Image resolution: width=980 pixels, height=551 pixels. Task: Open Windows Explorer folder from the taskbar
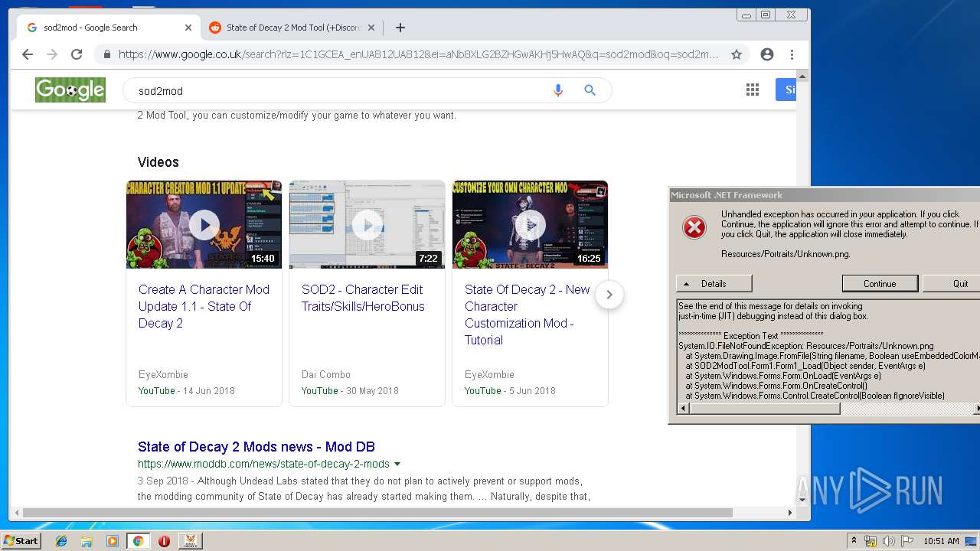click(87, 541)
